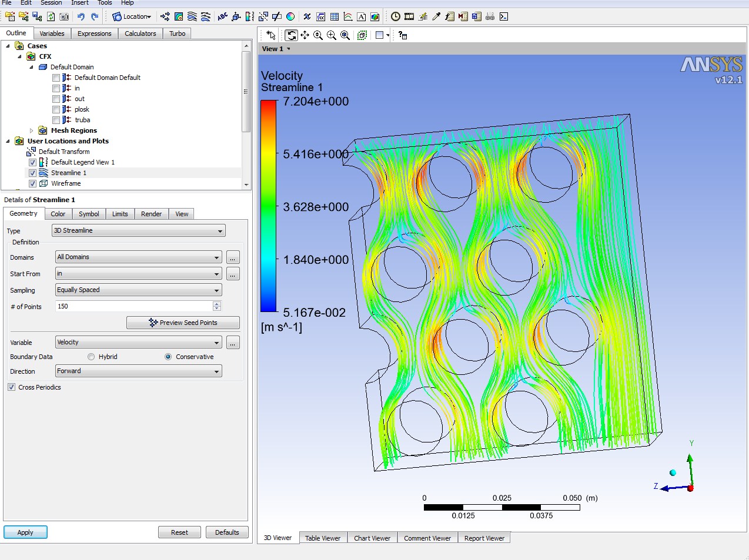Click the Zoom Box magnifier icon
Viewport: 749px width, 560px height.
click(x=332, y=35)
